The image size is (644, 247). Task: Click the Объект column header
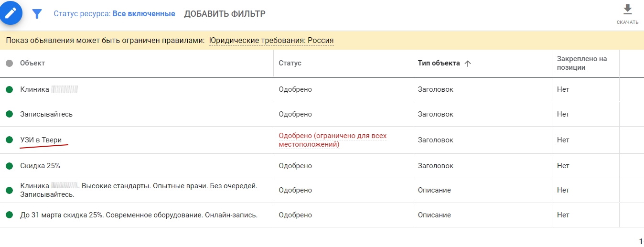tap(32, 64)
